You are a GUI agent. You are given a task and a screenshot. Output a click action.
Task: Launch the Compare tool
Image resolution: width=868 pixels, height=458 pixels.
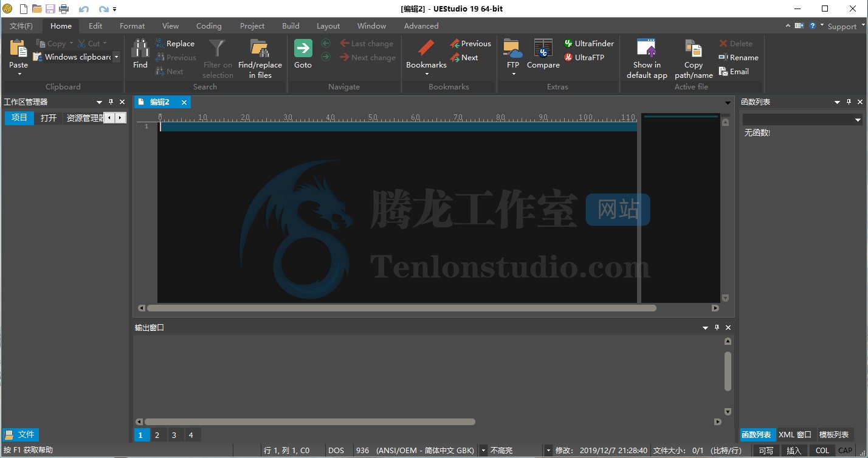(543, 54)
